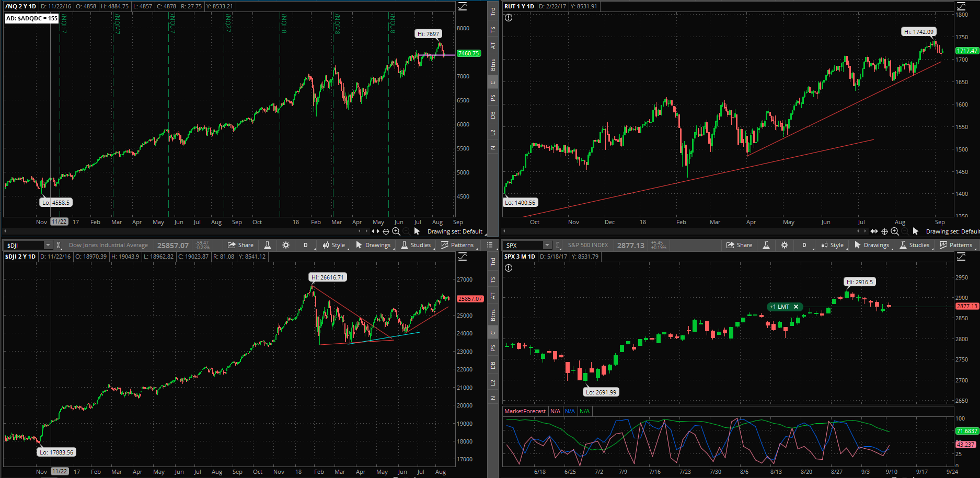This screenshot has height=478, width=980.
Task: Open the alert info icon in SPX chart
Action: pos(509,268)
